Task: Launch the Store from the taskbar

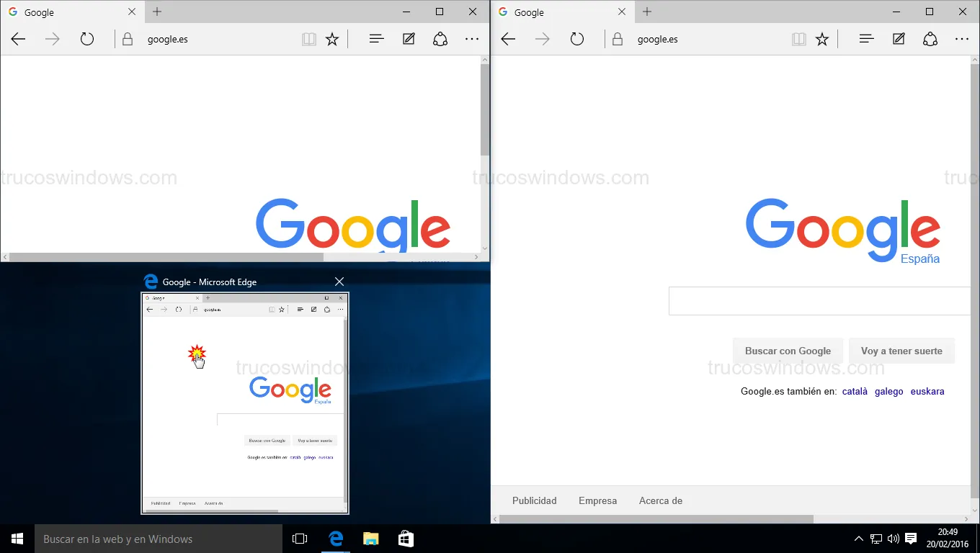Action: pyautogui.click(x=406, y=539)
